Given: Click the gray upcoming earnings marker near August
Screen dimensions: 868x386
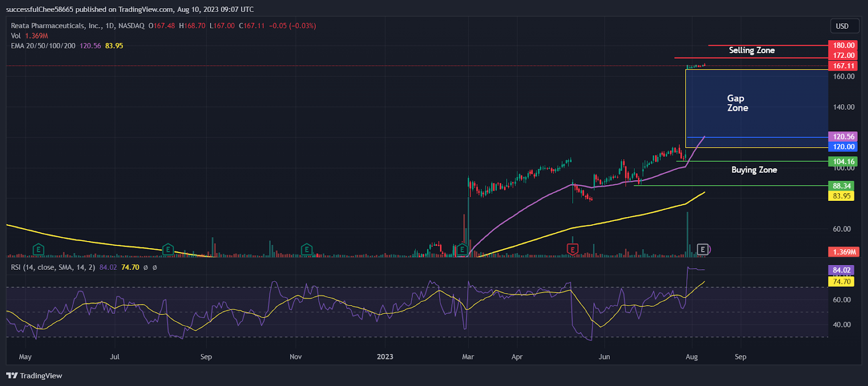Looking at the screenshot, I should 703,249.
